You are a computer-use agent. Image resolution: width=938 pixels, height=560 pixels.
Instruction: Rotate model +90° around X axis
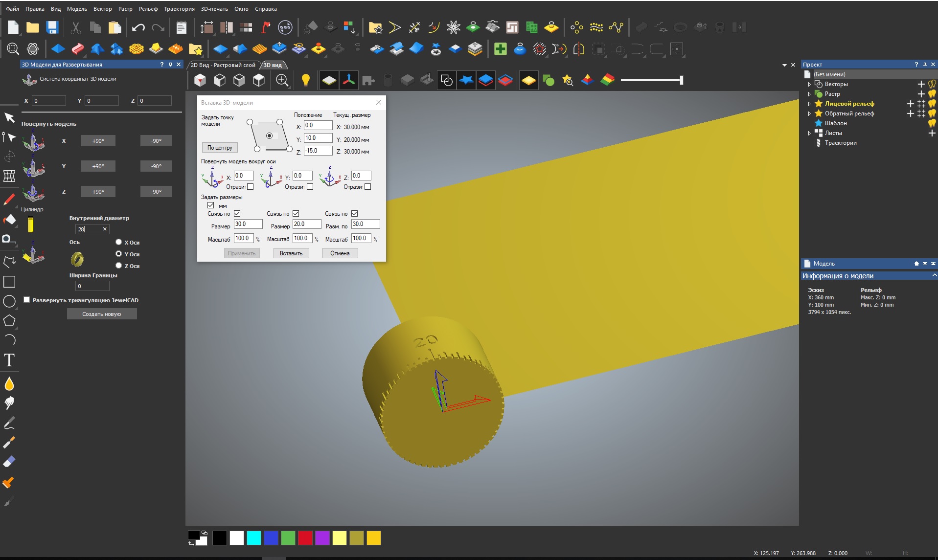pyautogui.click(x=98, y=141)
